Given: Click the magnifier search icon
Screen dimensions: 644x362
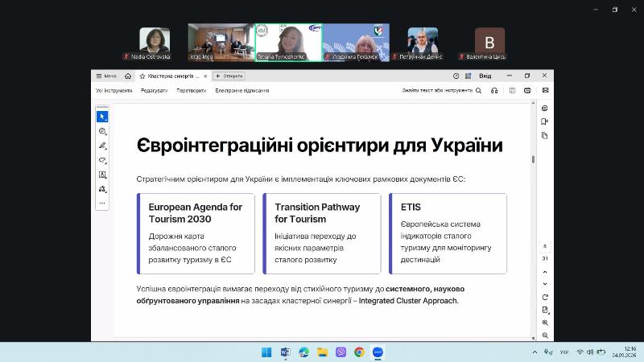Looking at the screenshot, I should tap(478, 90).
